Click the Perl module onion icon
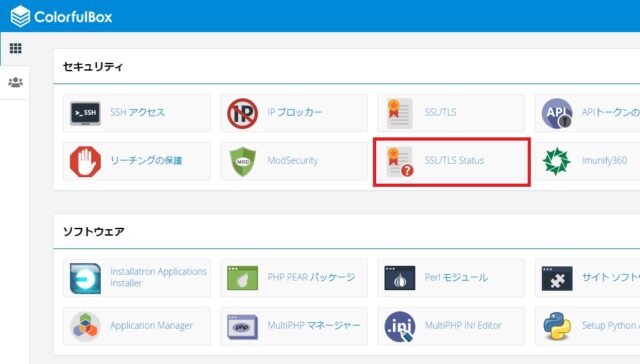Viewport: 640px width, 364px height. pos(400,278)
